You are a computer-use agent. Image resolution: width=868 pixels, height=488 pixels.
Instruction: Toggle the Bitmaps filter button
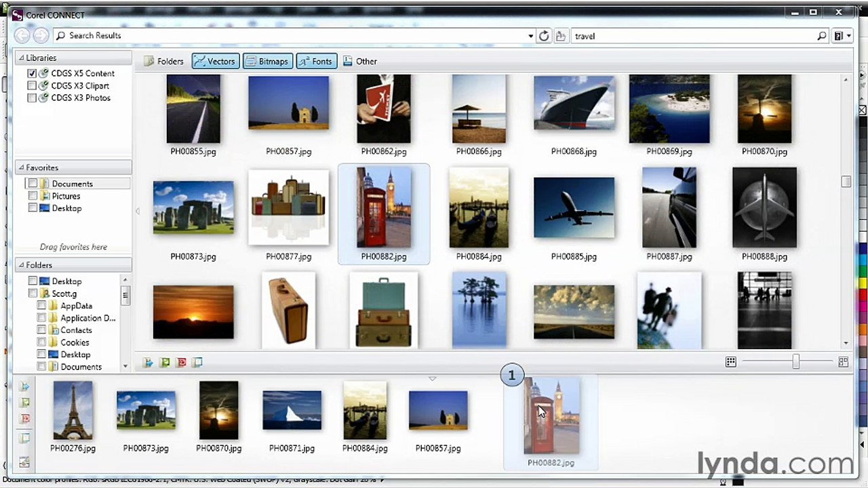click(267, 61)
